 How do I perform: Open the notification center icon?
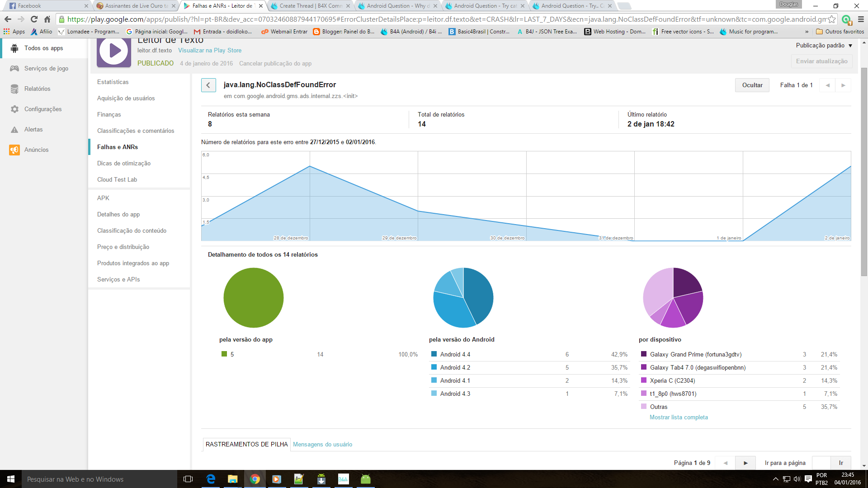click(x=808, y=479)
